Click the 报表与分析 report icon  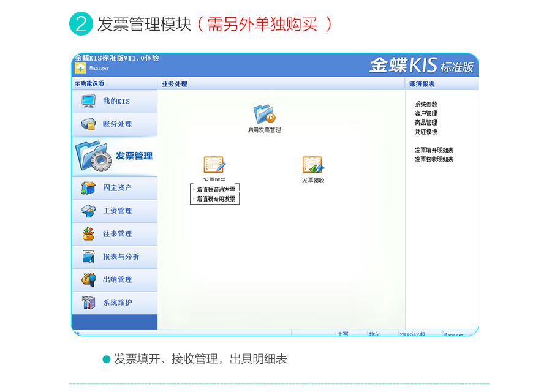click(x=88, y=257)
